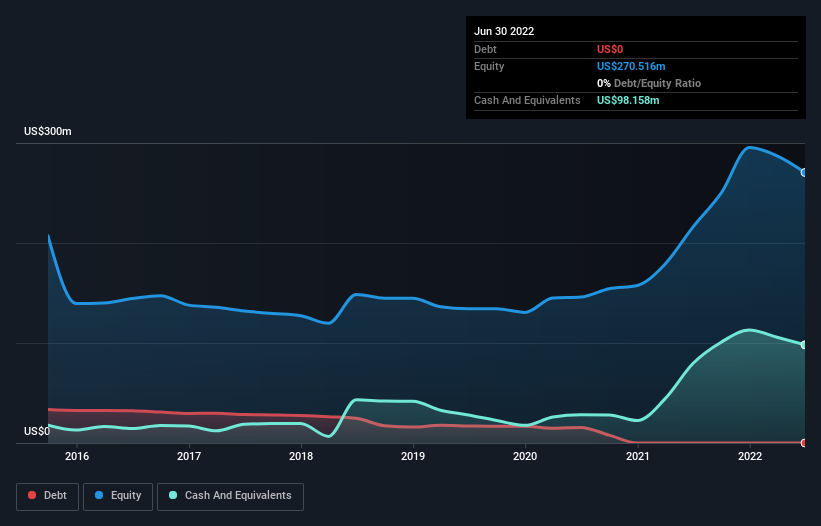Click the US$0 debt value in tooltip
Viewport: 821px width, 526px height.
(x=610, y=49)
